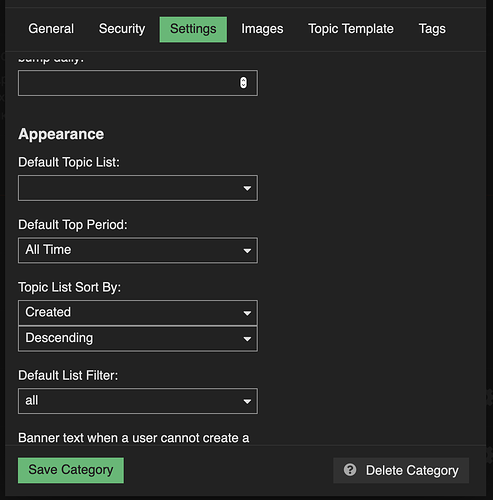Click the bump daily number input field
This screenshot has width=493, height=500.
click(138, 83)
